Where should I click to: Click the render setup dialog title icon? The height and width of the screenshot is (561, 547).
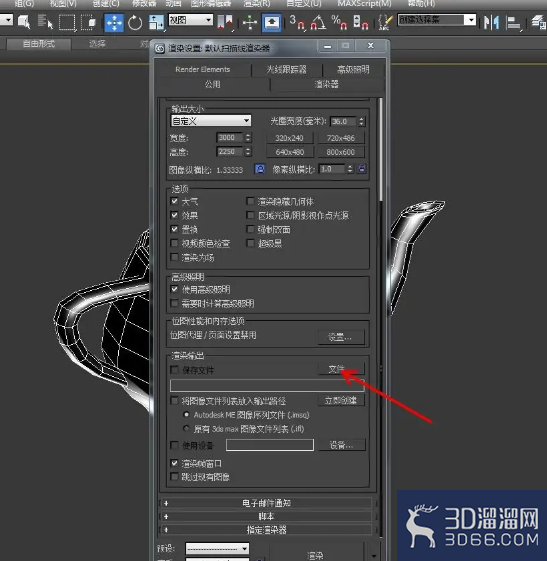160,48
